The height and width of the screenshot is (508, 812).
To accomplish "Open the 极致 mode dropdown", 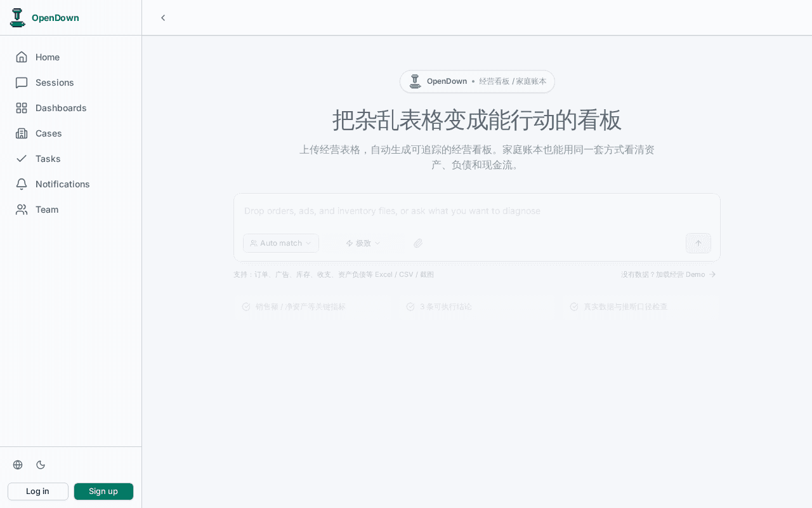I will click(x=363, y=243).
